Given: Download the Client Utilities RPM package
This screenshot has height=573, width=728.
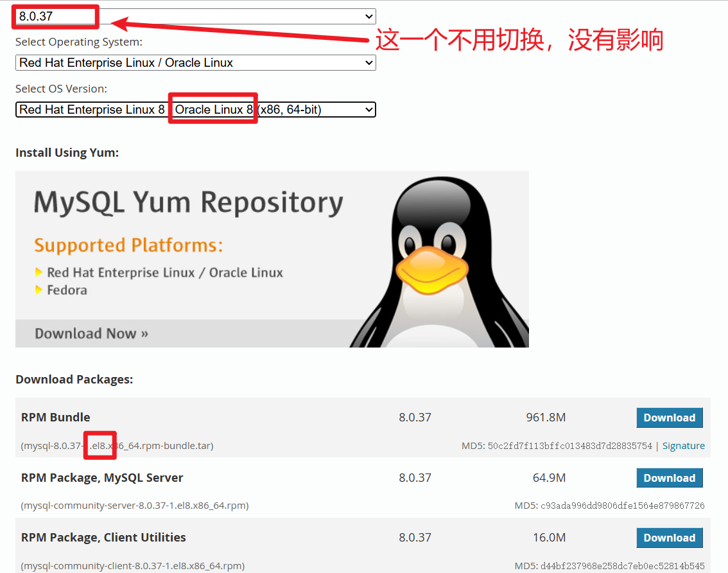Looking at the screenshot, I should (670, 538).
